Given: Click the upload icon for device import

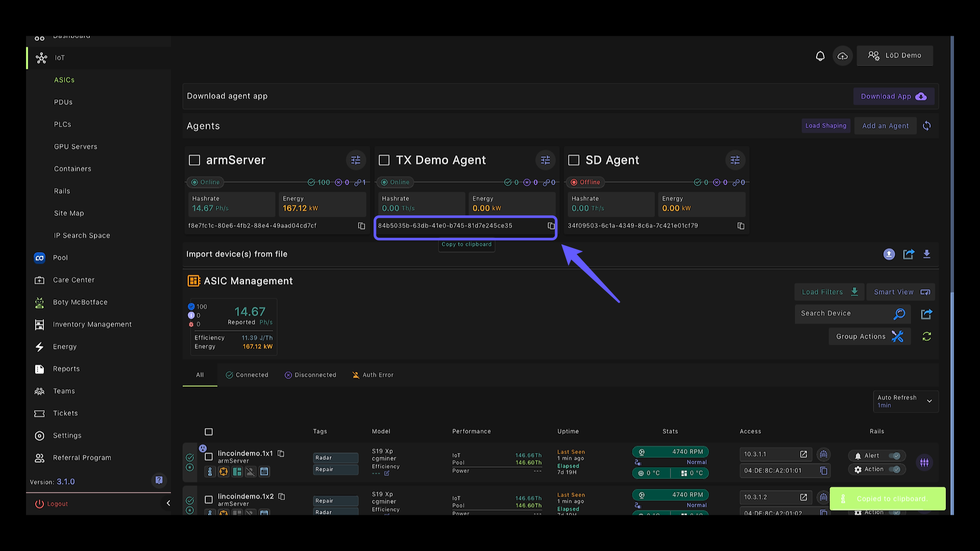Looking at the screenshot, I should point(889,254).
